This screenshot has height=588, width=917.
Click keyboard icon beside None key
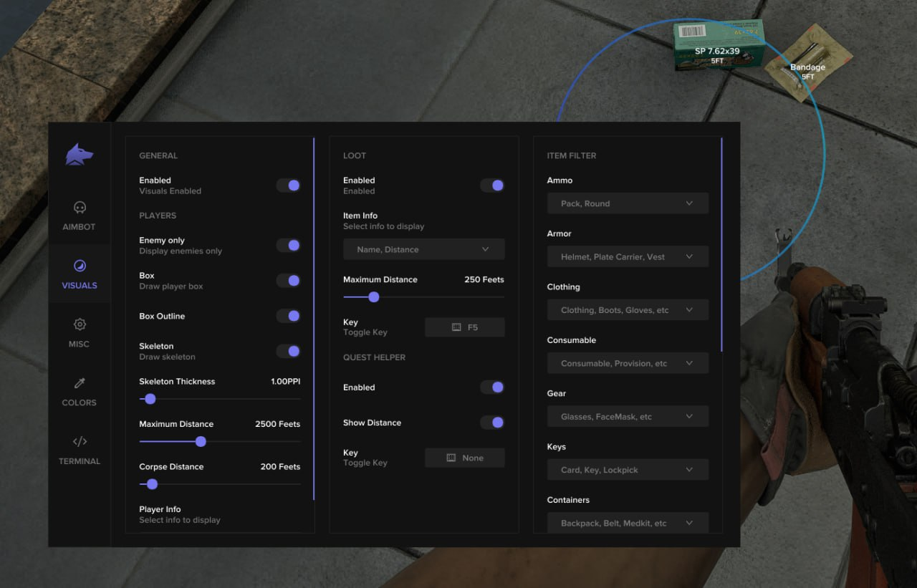point(451,458)
